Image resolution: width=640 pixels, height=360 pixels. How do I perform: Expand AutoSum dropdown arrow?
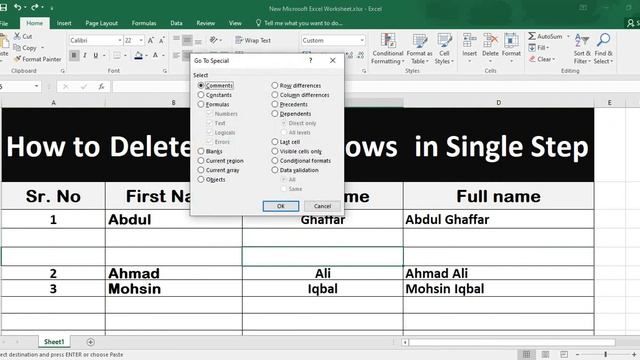568,36
